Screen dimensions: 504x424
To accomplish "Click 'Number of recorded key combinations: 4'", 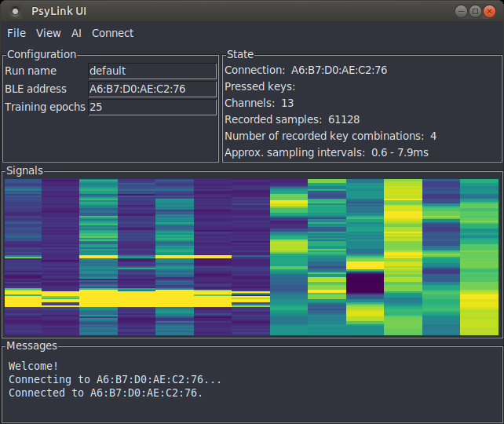I will click(x=331, y=136).
